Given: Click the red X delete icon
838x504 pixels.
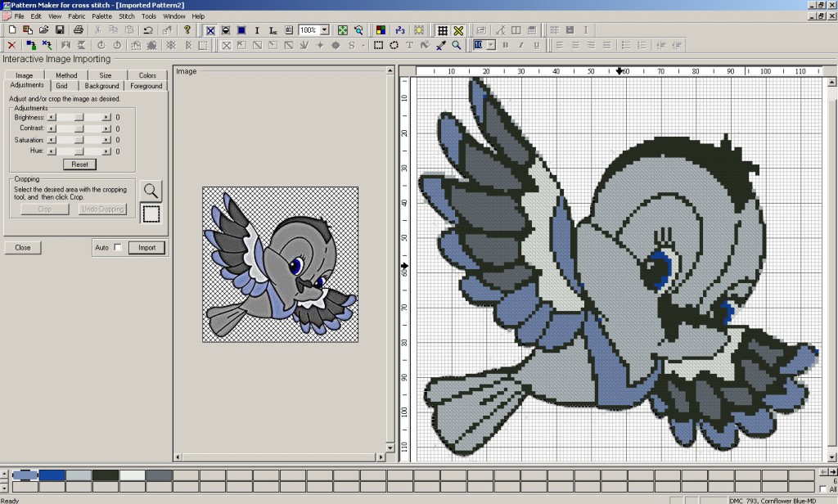Looking at the screenshot, I should (11, 46).
